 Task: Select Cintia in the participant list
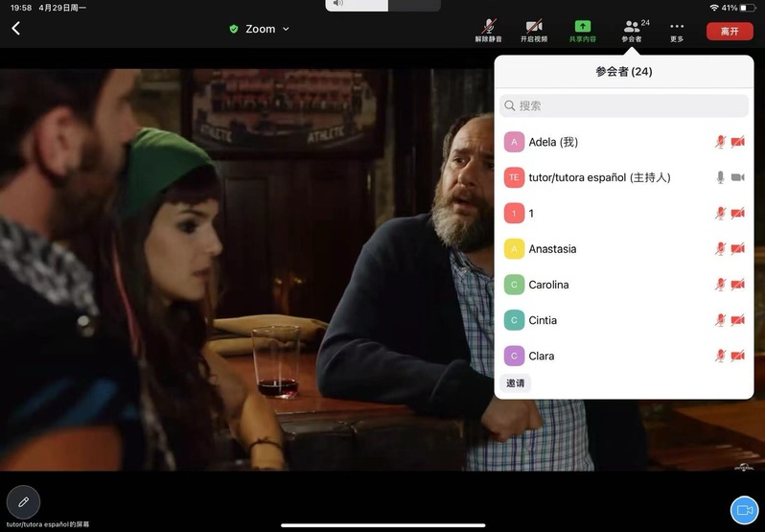[623, 320]
